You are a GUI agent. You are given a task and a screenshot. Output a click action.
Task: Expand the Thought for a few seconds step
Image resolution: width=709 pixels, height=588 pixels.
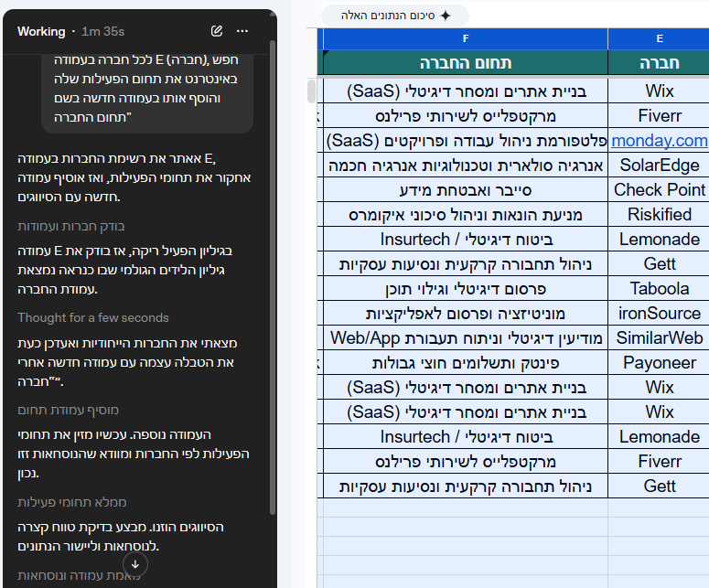click(x=93, y=317)
